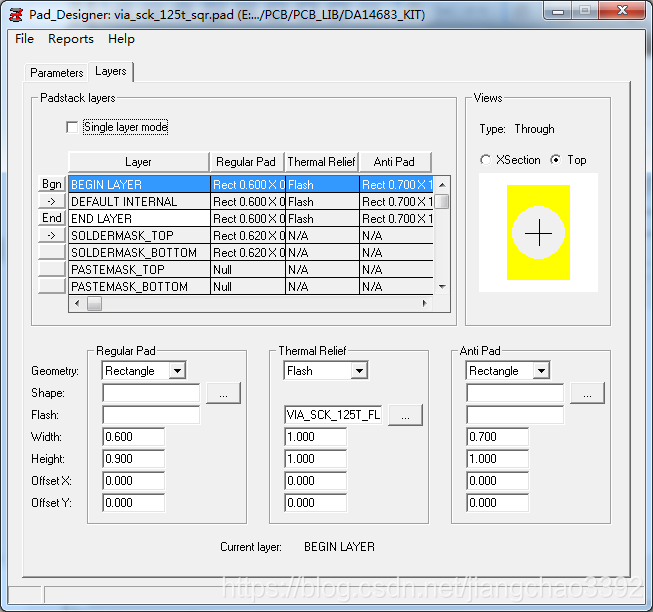Click the Bgn row marker button
Image resolution: width=653 pixels, height=612 pixels.
(51, 184)
